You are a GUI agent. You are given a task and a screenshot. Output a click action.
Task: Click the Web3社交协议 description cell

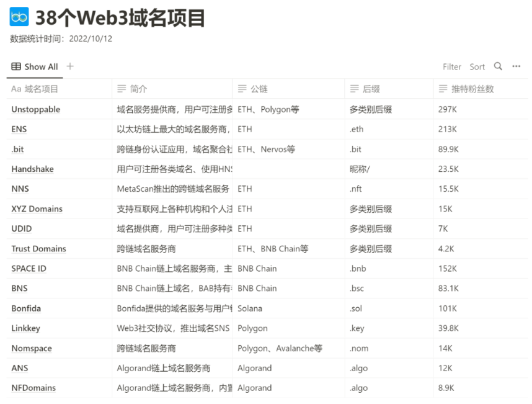pyautogui.click(x=172, y=328)
